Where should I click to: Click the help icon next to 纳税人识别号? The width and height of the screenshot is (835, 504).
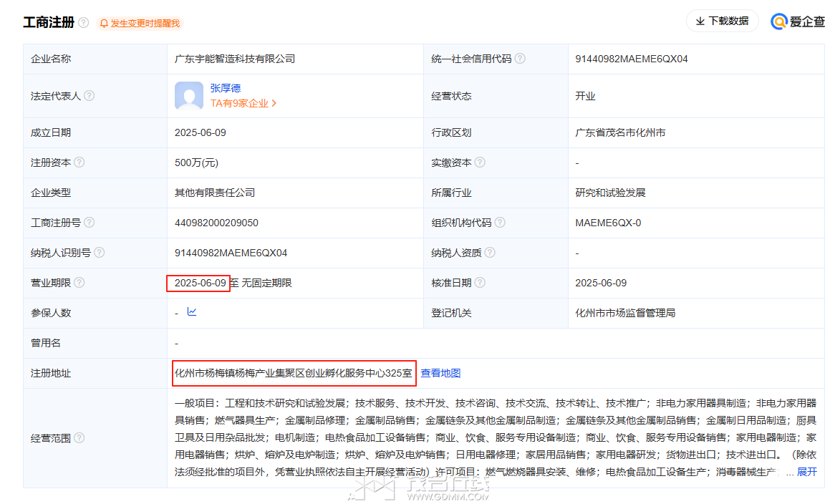[100, 253]
